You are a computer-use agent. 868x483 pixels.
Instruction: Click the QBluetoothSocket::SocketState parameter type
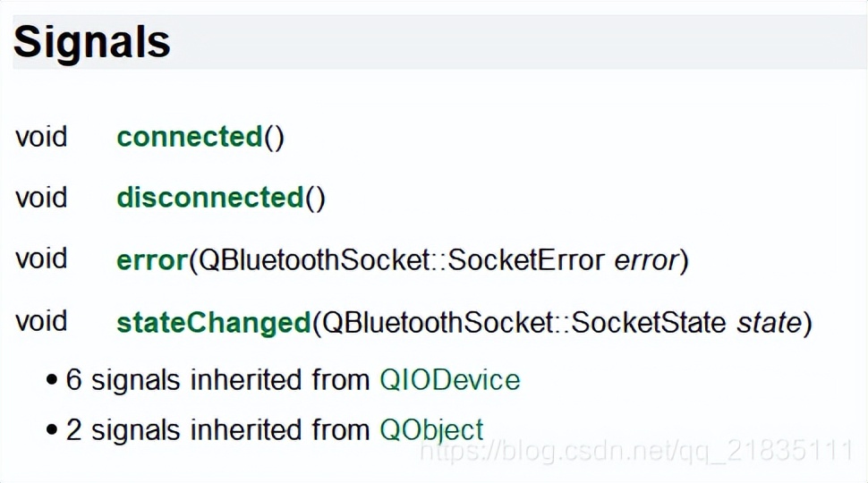point(524,322)
